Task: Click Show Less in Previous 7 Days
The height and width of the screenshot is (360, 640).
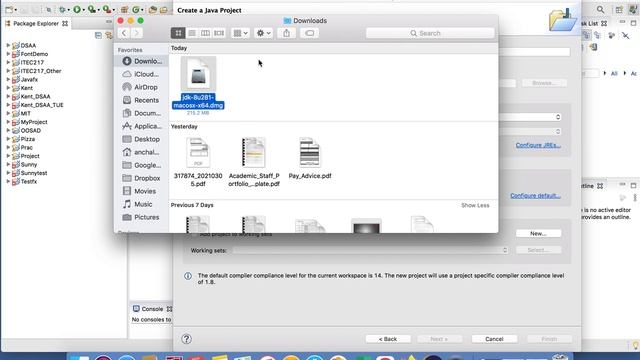Action: point(475,205)
